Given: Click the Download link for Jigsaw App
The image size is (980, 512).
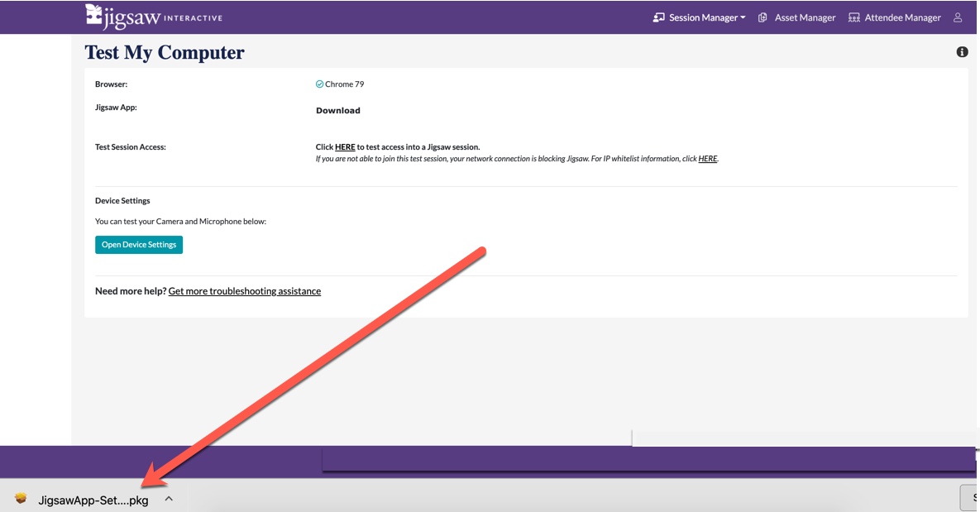Looking at the screenshot, I should tap(338, 111).
